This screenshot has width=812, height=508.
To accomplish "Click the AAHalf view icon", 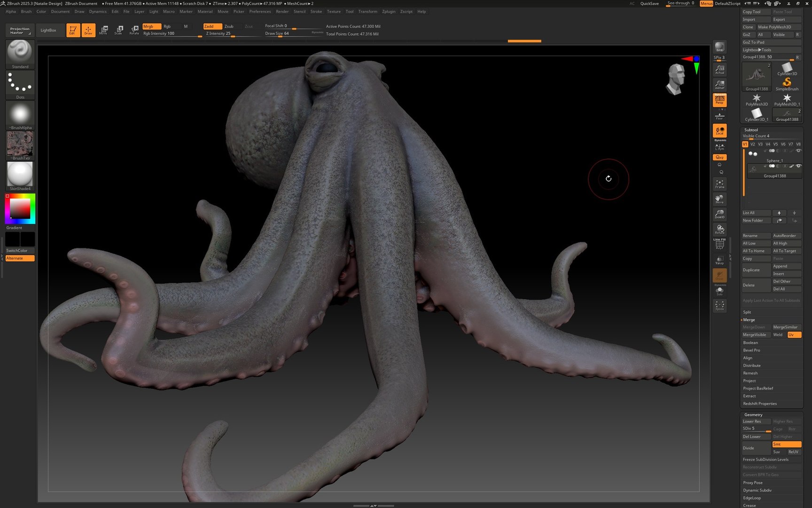I will coord(719,85).
